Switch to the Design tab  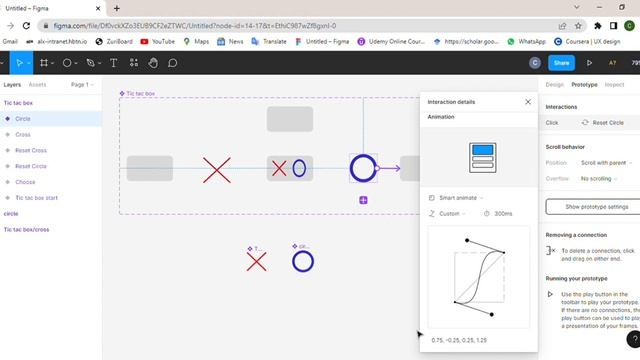554,84
